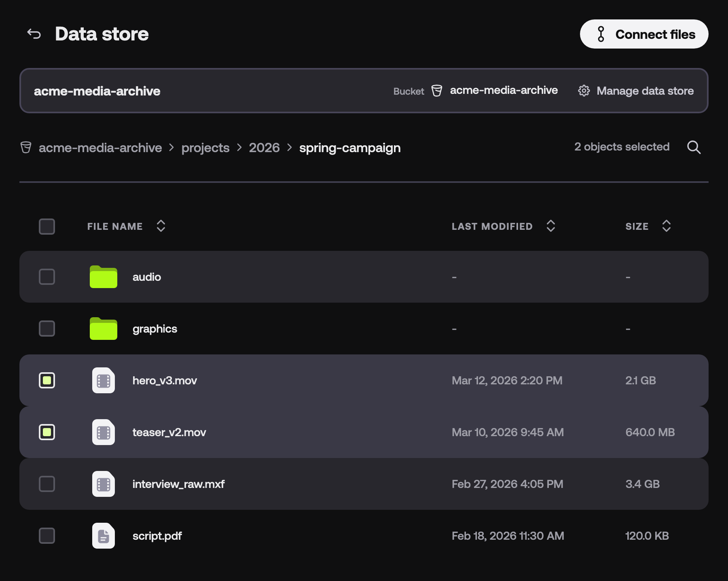The image size is (728, 581).
Task: Click the audio folder icon
Action: (x=104, y=277)
